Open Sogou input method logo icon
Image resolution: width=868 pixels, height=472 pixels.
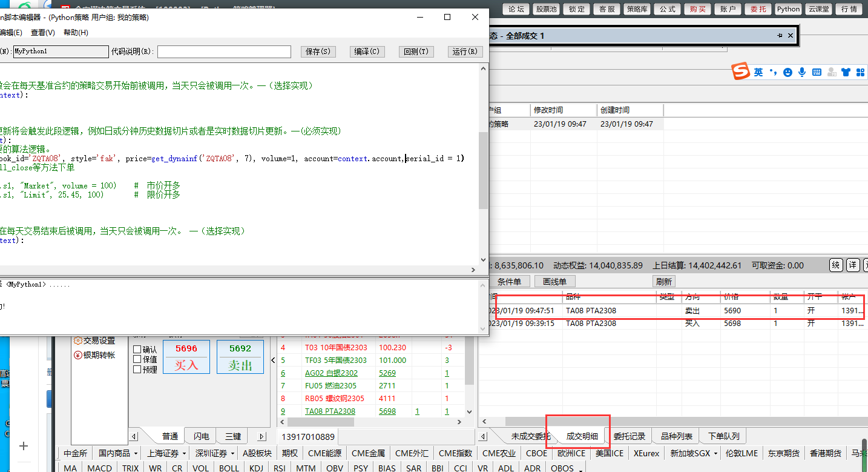(741, 71)
